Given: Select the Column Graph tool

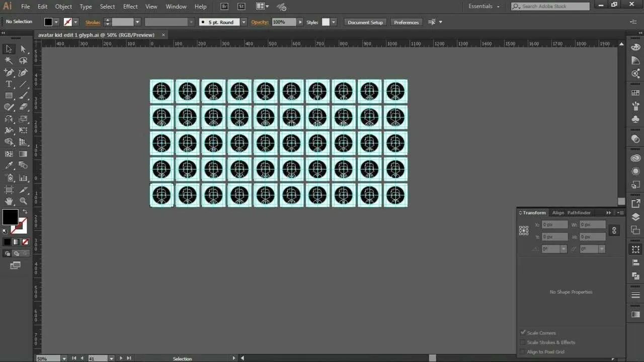Looking at the screenshot, I should 23,177.
